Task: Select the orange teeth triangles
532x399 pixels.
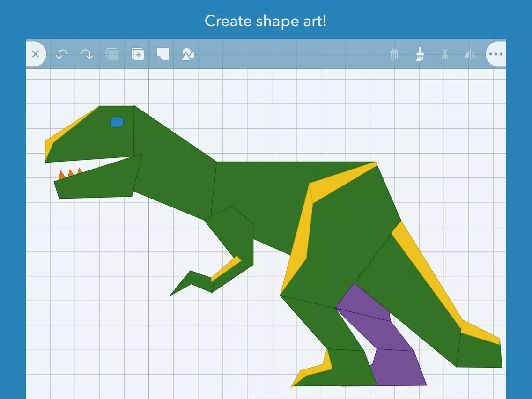Action: (x=71, y=173)
